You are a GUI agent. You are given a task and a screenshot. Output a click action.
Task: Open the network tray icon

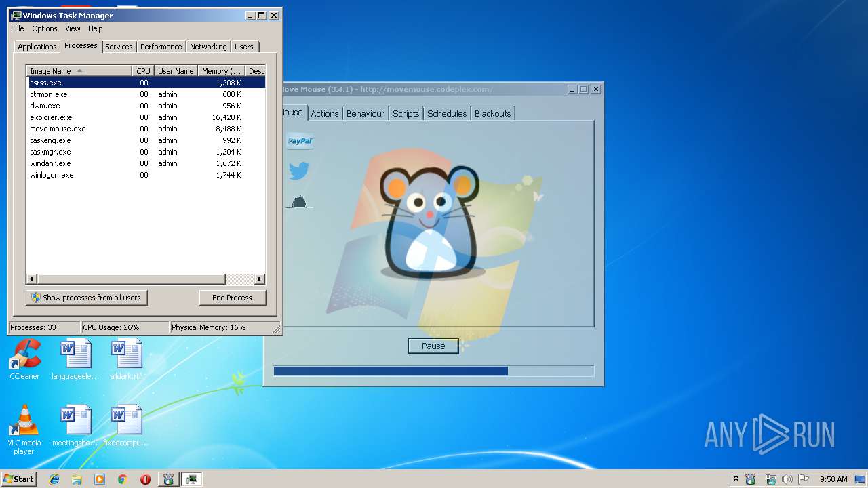[x=770, y=479]
